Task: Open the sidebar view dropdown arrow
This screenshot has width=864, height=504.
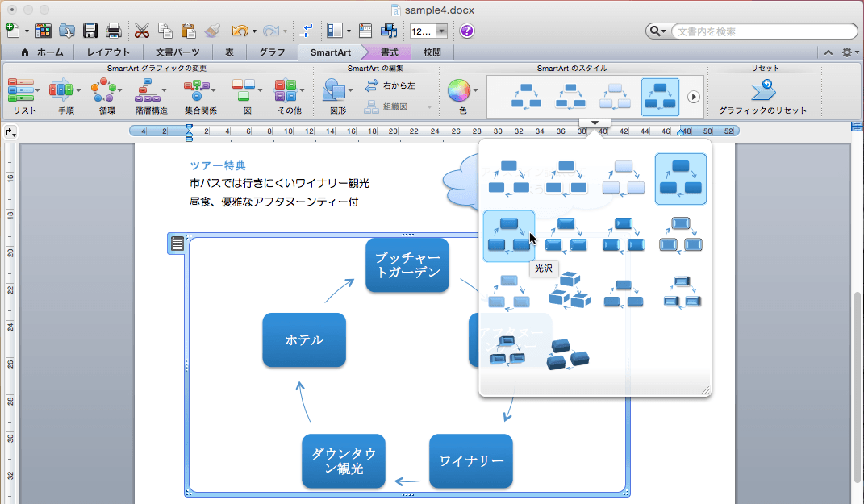Action: pos(349,31)
